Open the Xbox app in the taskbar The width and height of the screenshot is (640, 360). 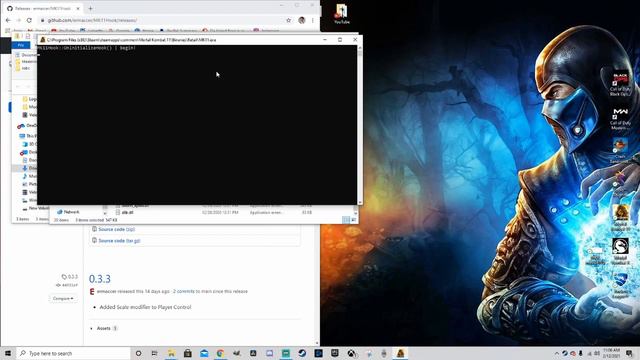(x=351, y=353)
